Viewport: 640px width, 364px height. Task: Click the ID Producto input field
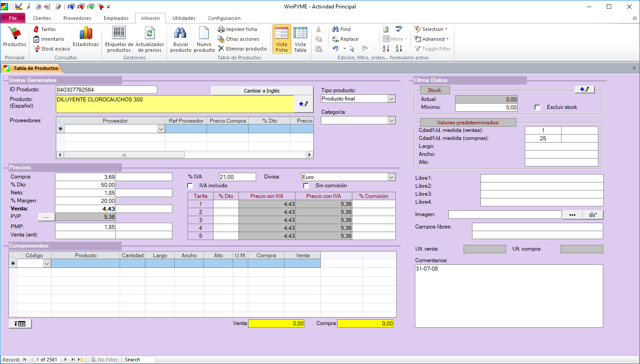pyautogui.click(x=106, y=90)
